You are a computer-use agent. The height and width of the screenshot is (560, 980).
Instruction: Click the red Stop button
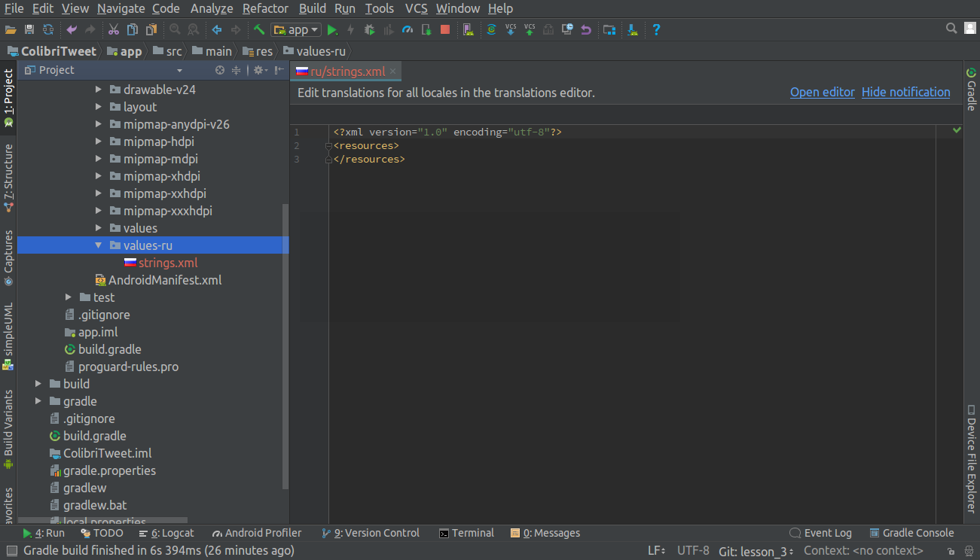(445, 30)
